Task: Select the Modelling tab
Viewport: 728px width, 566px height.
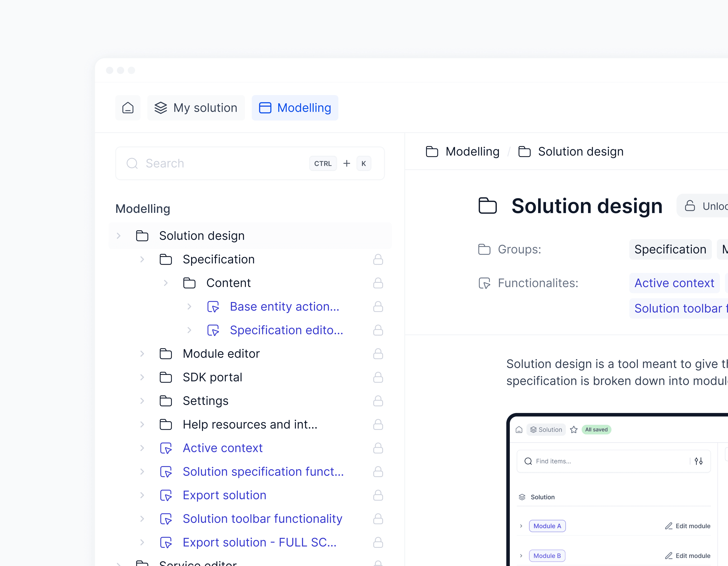Action: tap(295, 108)
